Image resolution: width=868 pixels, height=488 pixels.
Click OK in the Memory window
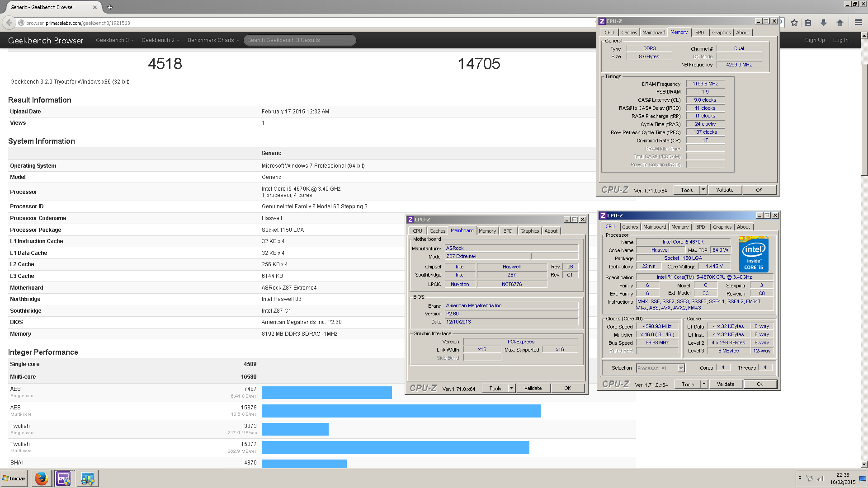click(759, 190)
